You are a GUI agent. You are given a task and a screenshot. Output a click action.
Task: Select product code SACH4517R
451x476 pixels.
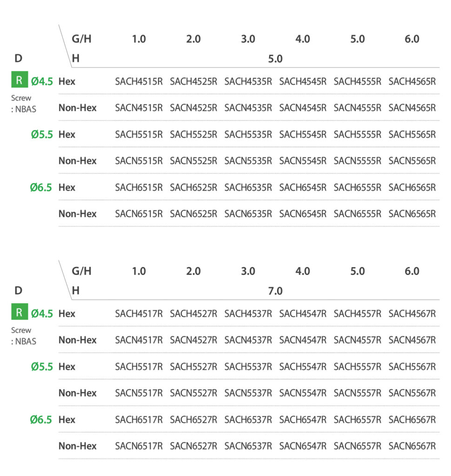(139, 313)
